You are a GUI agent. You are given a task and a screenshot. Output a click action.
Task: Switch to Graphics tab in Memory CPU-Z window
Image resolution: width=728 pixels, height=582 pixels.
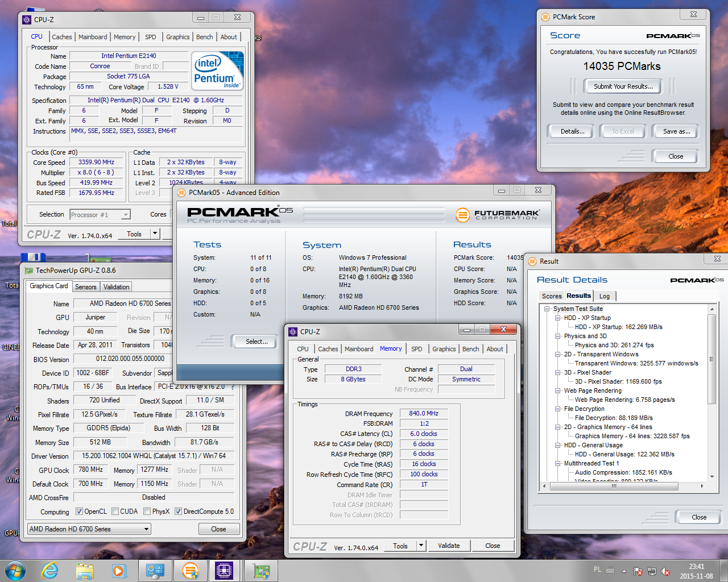pos(444,350)
